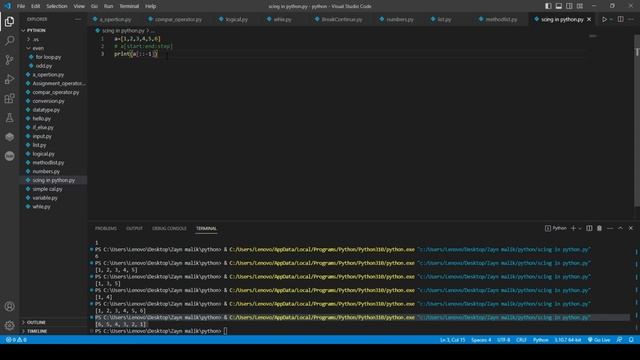Open the Accounts icon in the activity bar
The width and height of the screenshot is (640, 360).
tap(9, 307)
